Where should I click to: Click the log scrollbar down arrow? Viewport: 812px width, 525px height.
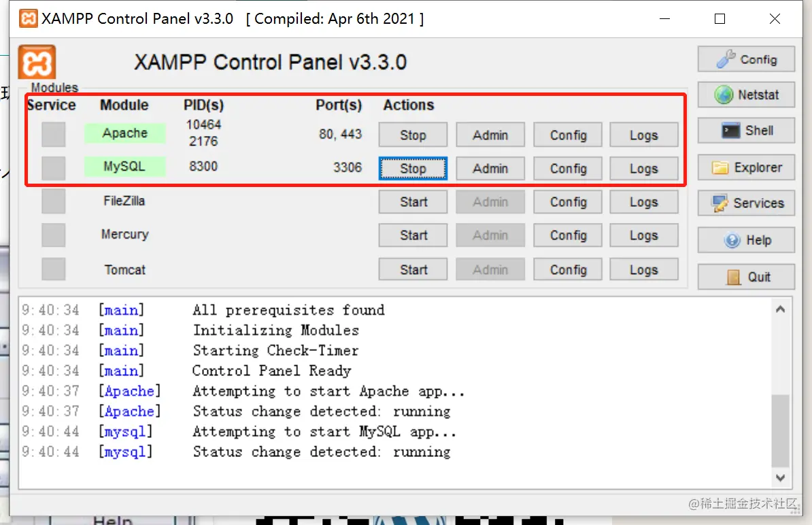pyautogui.click(x=781, y=477)
